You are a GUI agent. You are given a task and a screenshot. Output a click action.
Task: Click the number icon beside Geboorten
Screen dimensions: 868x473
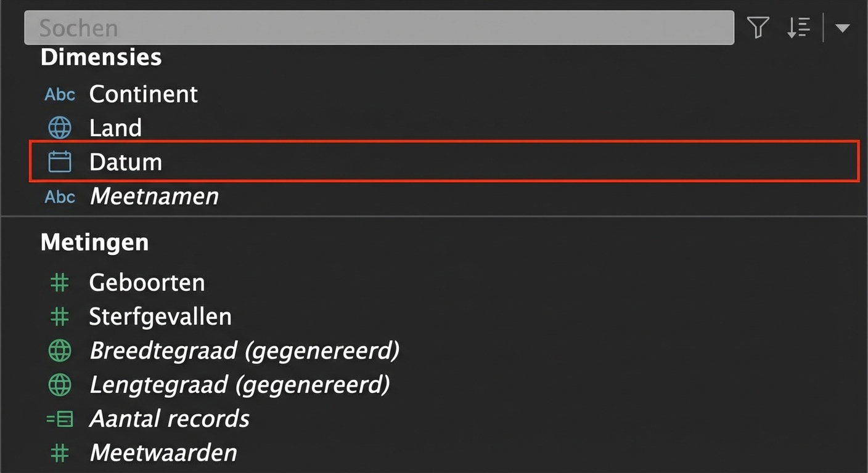(x=60, y=283)
